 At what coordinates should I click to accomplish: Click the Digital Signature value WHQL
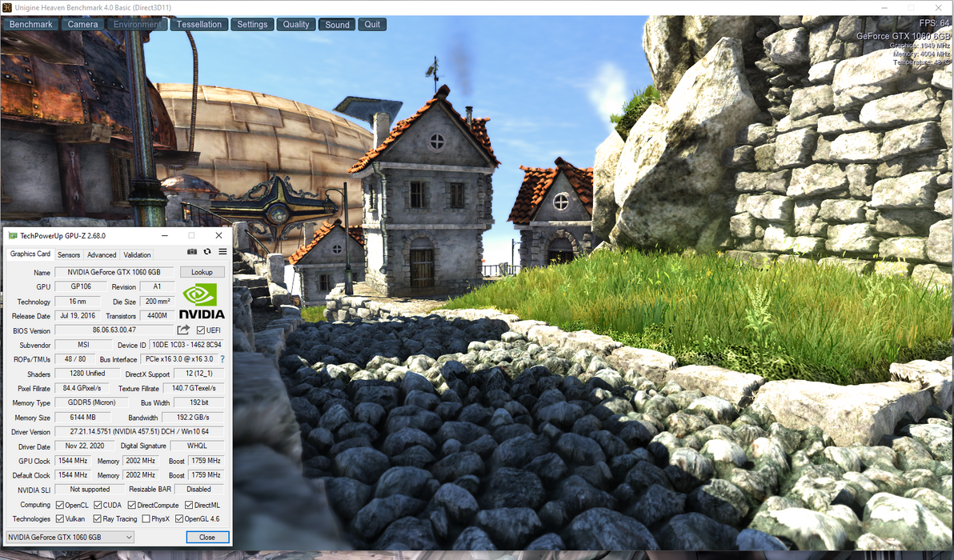[x=197, y=446]
